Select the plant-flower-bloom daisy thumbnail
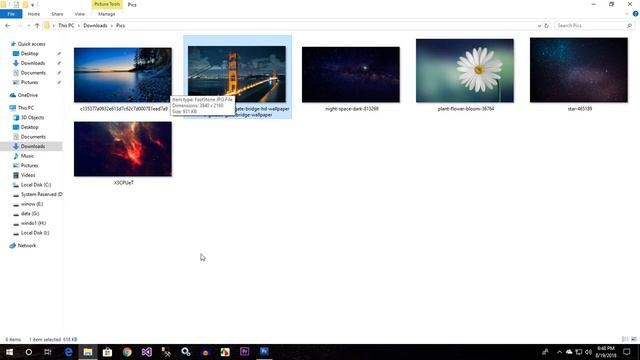Image resolution: width=640 pixels, height=360 pixels. click(x=465, y=71)
